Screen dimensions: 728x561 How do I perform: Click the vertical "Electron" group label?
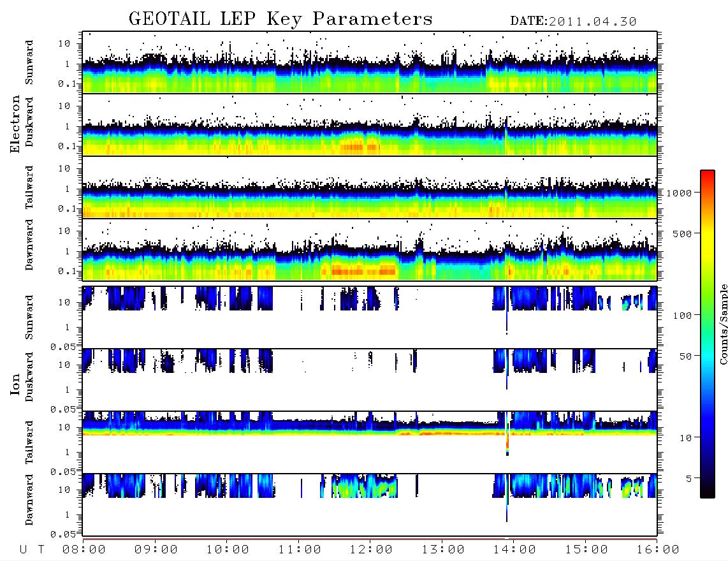[x=15, y=124]
